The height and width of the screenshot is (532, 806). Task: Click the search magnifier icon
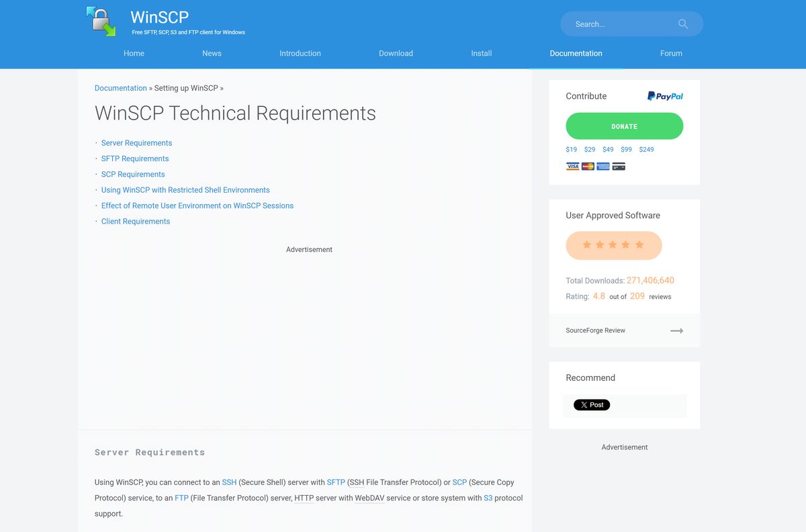click(683, 24)
